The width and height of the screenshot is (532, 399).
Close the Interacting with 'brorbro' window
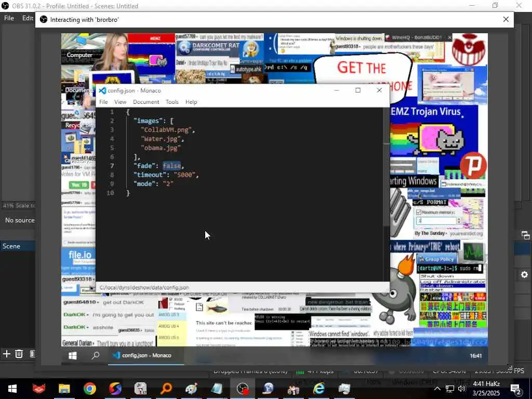click(506, 19)
